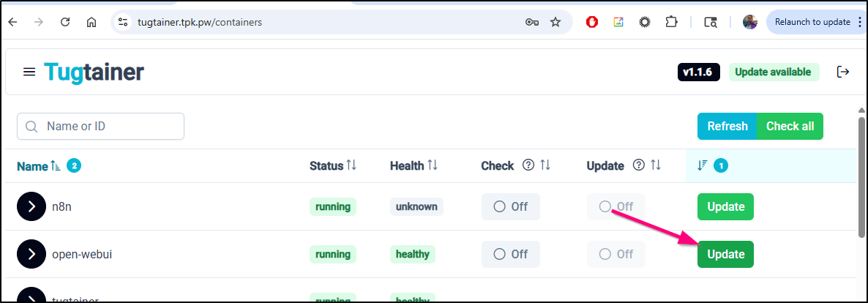Toggle Check switch for n8n
868x303 pixels.
coord(510,206)
